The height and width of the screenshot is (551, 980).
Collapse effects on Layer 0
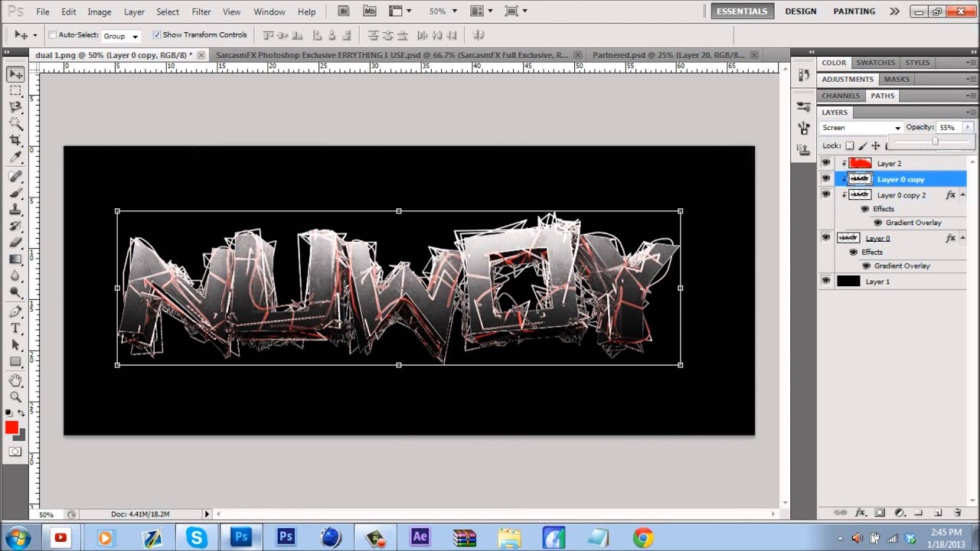tap(962, 238)
